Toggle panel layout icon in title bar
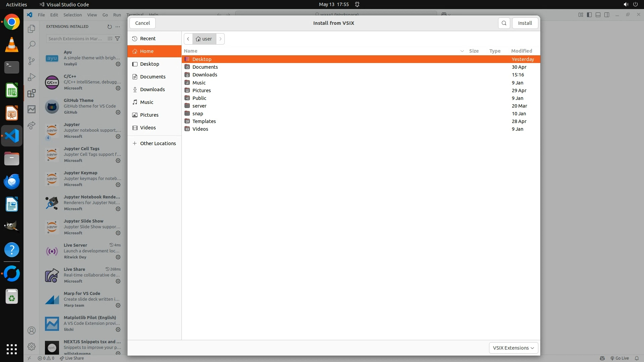Image resolution: width=644 pixels, height=362 pixels. pyautogui.click(x=598, y=15)
